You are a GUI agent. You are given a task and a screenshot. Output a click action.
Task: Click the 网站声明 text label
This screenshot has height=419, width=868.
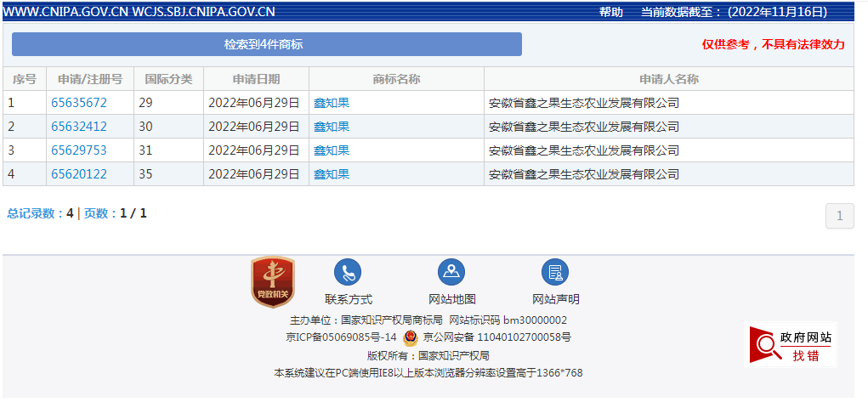pos(556,299)
